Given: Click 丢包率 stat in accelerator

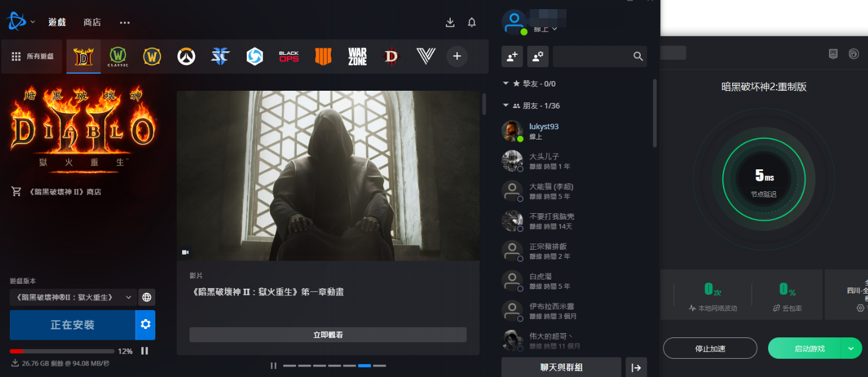Looking at the screenshot, I should [x=788, y=297].
